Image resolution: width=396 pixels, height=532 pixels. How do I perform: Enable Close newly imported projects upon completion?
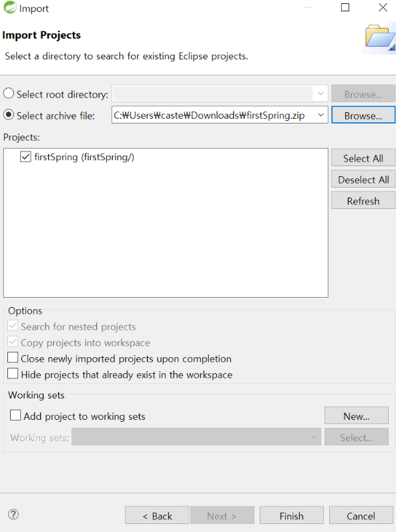coord(13,358)
